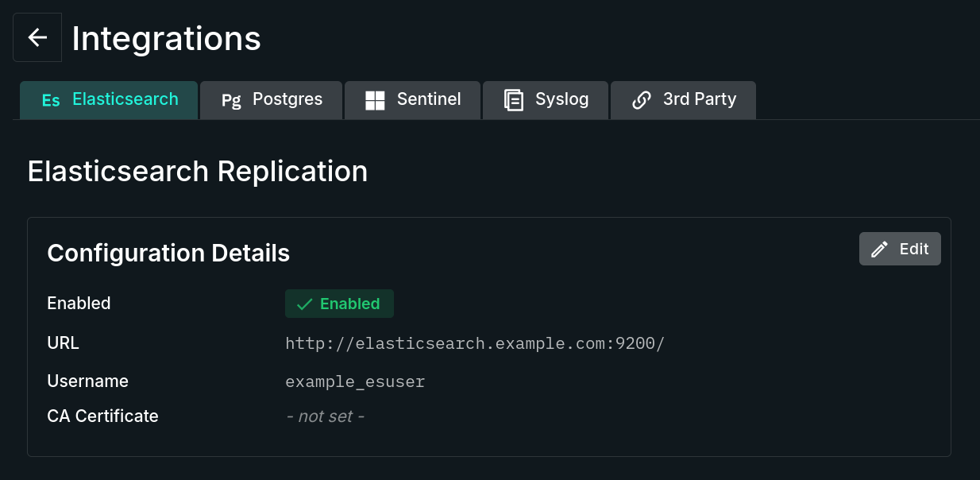Click the back arrow icon
The height and width of the screenshot is (480, 980).
click(37, 37)
